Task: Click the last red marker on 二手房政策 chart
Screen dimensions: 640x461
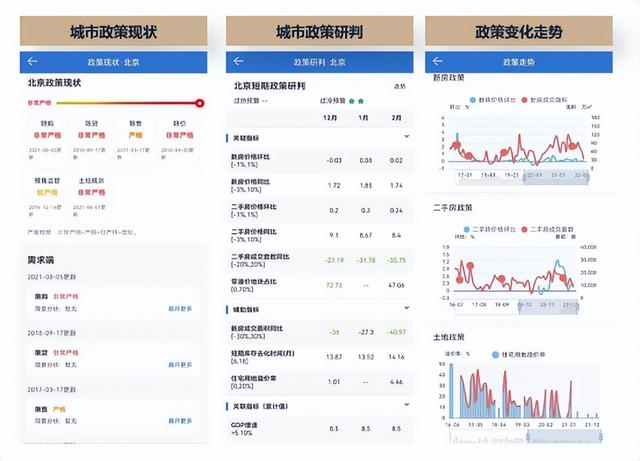Action: pos(563,278)
